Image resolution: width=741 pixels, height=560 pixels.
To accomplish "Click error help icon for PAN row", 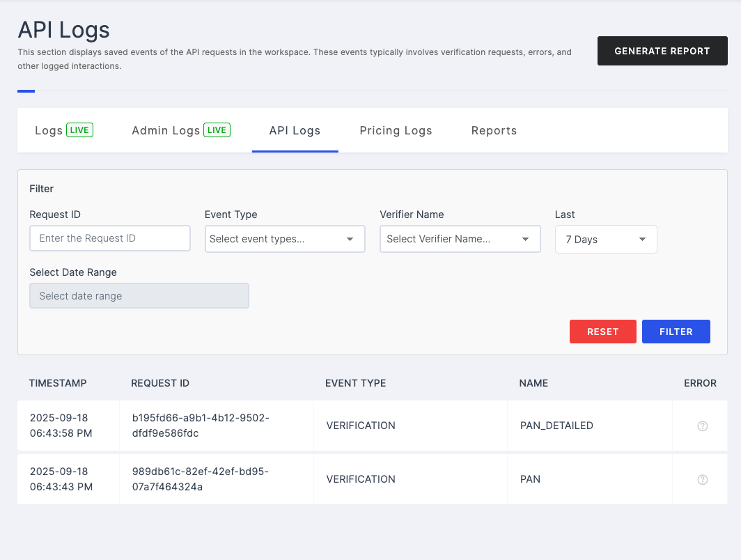I will 702,480.
